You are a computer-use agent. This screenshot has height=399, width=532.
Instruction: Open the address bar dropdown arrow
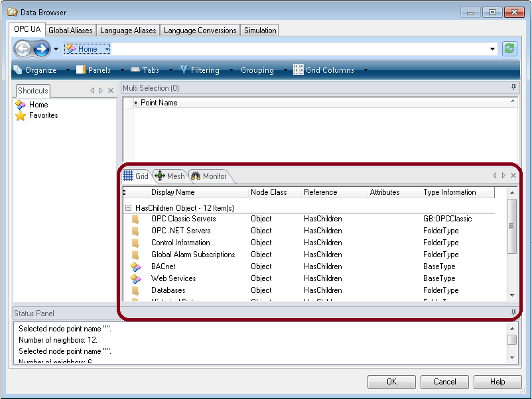tap(492, 49)
